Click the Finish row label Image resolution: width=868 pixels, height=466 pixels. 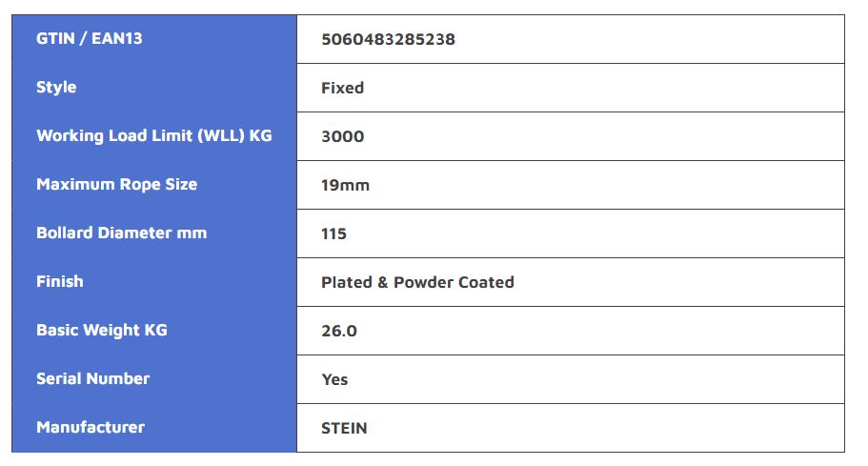point(59,282)
